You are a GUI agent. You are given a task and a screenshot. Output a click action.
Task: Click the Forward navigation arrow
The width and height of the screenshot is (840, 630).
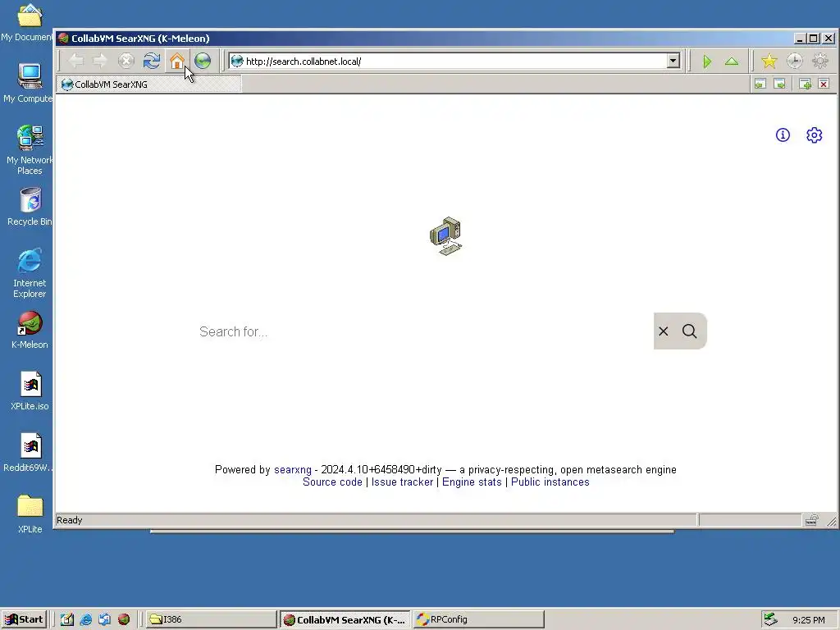(100, 61)
